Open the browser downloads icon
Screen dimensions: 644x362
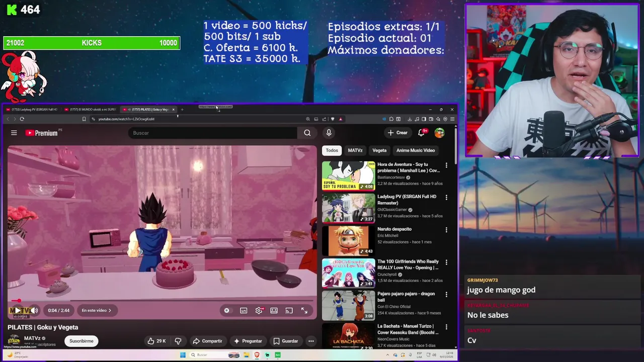click(410, 119)
